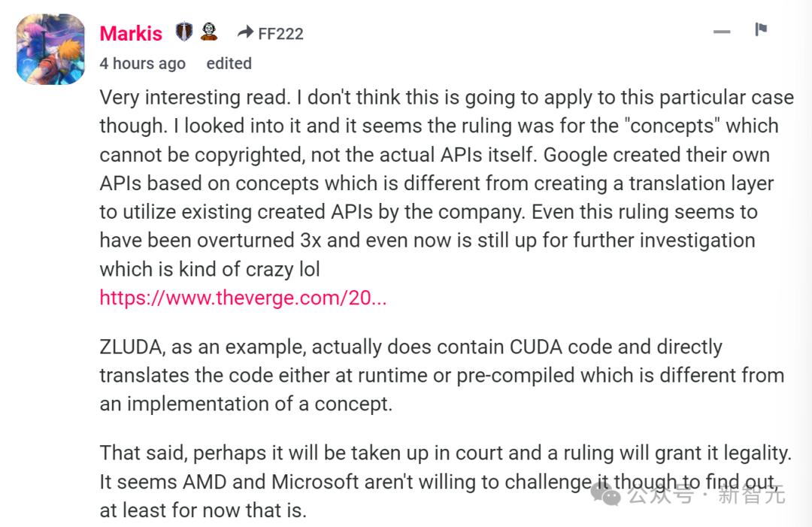Open the 4 hours ago timestamp

click(x=142, y=63)
